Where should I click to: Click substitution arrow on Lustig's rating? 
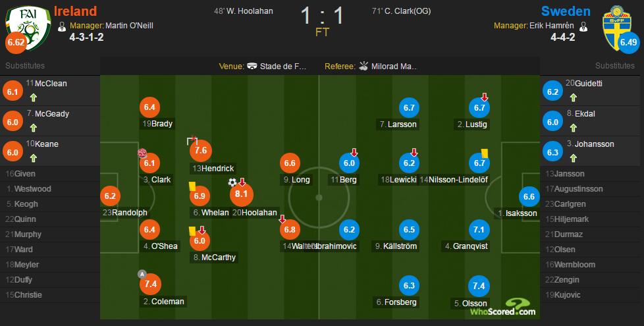click(484, 97)
